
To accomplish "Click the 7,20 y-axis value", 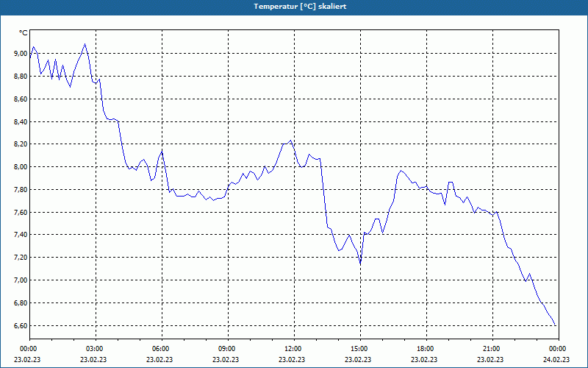I will pos(21,258).
